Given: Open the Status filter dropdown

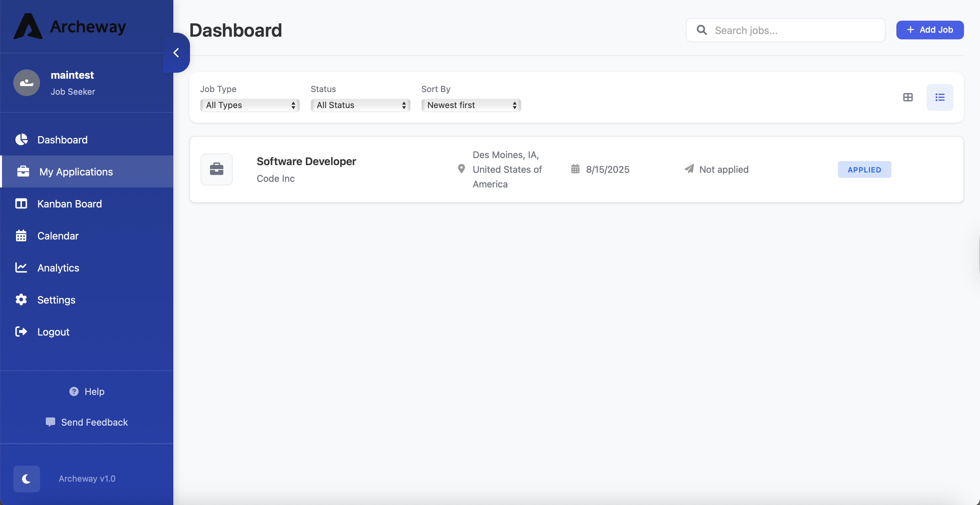Looking at the screenshot, I should pos(360,105).
